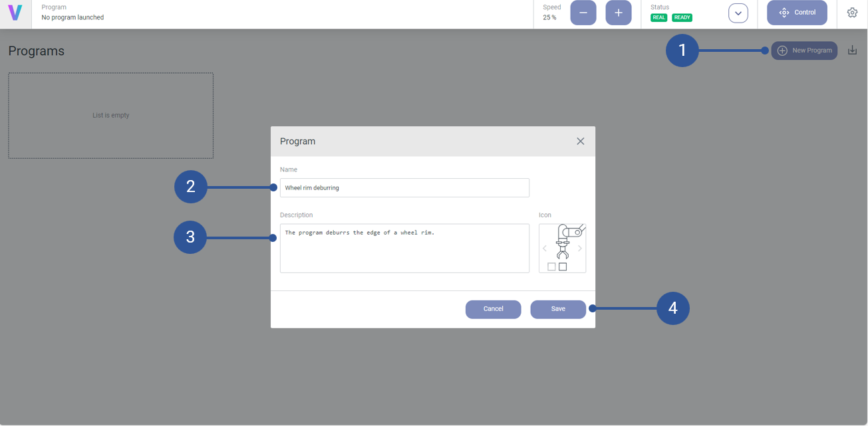The image size is (868, 426).
Task: Expand the Status dropdown chevron
Action: (x=738, y=13)
